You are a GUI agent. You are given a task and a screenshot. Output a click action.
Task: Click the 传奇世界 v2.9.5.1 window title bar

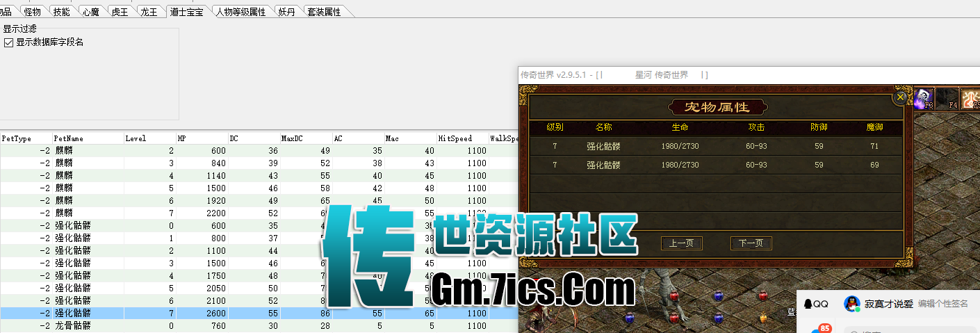point(749,74)
